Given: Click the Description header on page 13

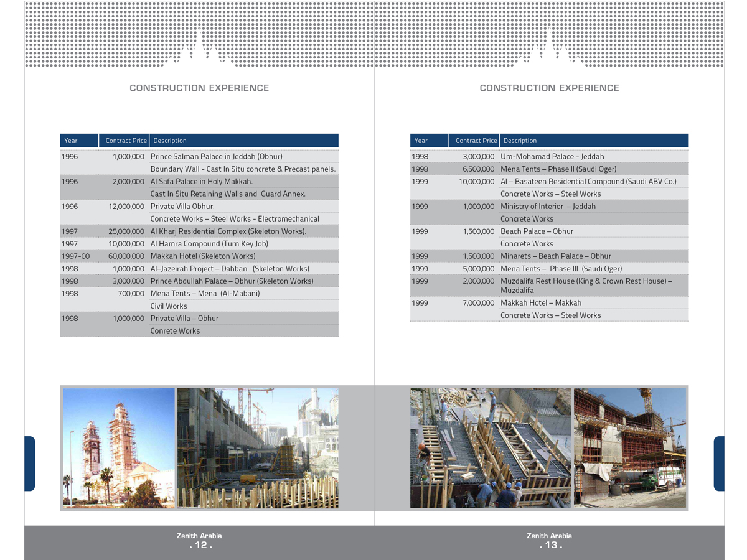Looking at the screenshot, I should (520, 141).
